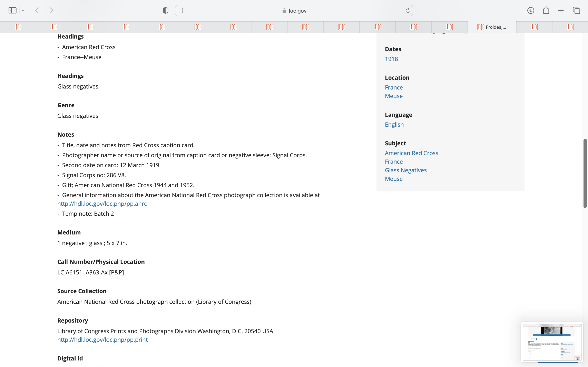Show tab overview grid
588x367 pixels.
[x=576, y=10]
